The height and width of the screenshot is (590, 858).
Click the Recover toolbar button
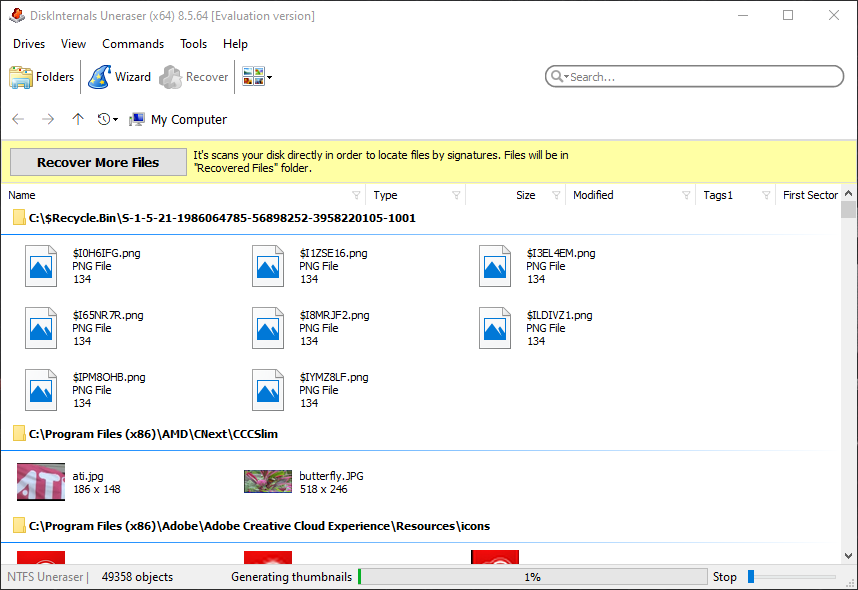(x=194, y=77)
